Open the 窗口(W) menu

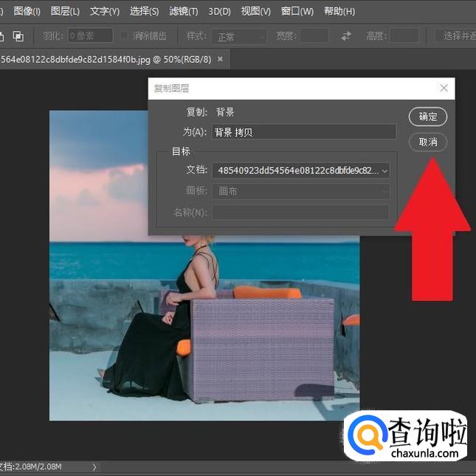coord(297,12)
